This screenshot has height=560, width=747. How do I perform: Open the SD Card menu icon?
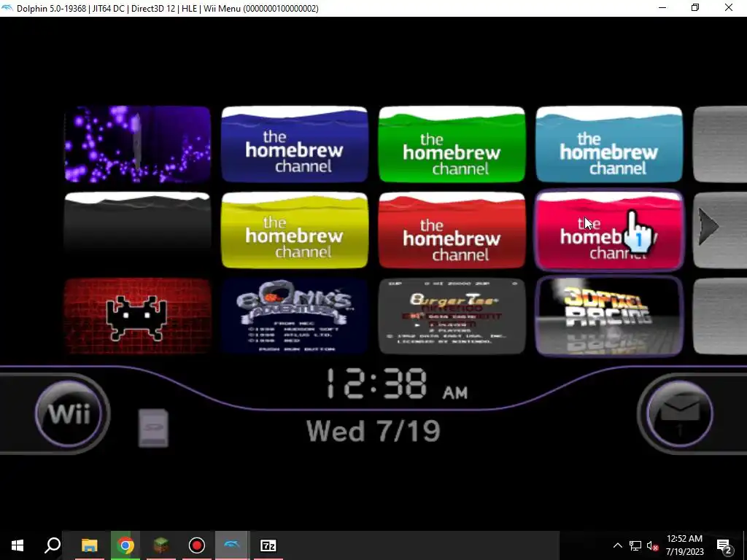(153, 427)
